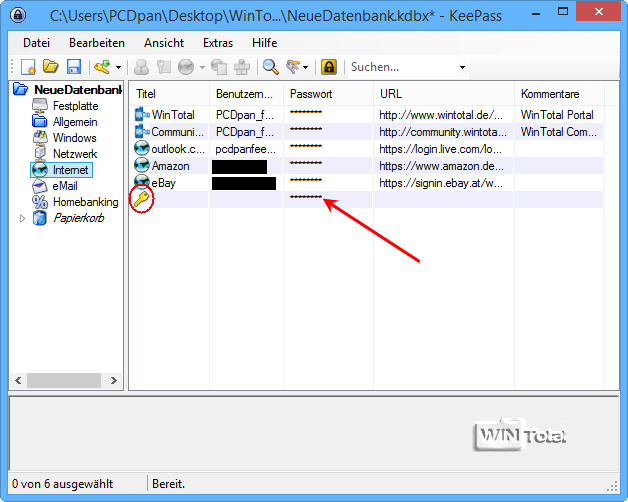Click the Netzwerk server icon

coord(40,154)
